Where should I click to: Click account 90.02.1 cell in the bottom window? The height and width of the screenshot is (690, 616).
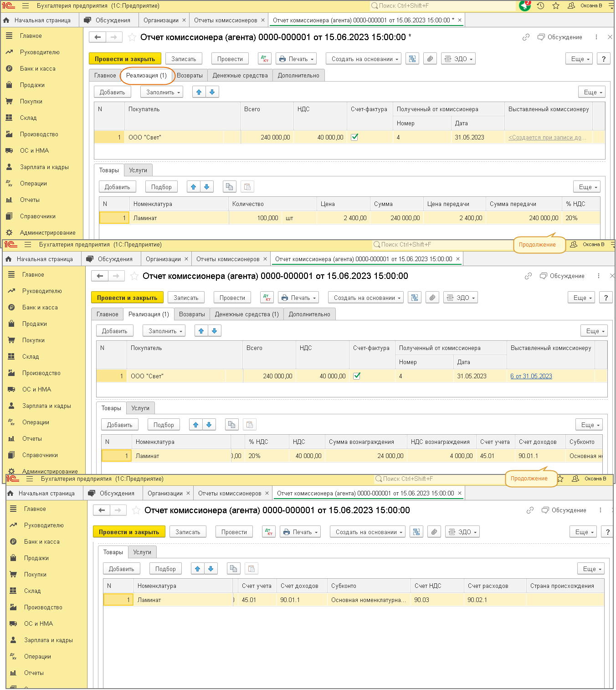495,600
